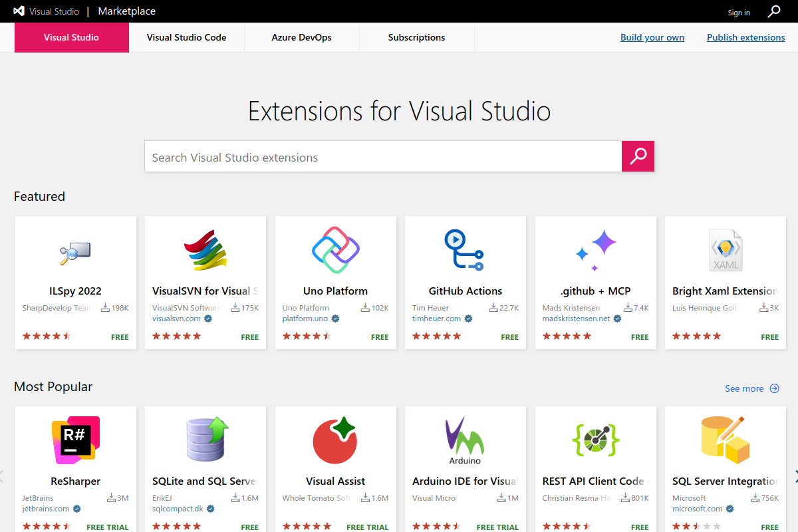Open the Visual Assist tomato icon
The width and height of the screenshot is (798, 532).
pos(336,440)
